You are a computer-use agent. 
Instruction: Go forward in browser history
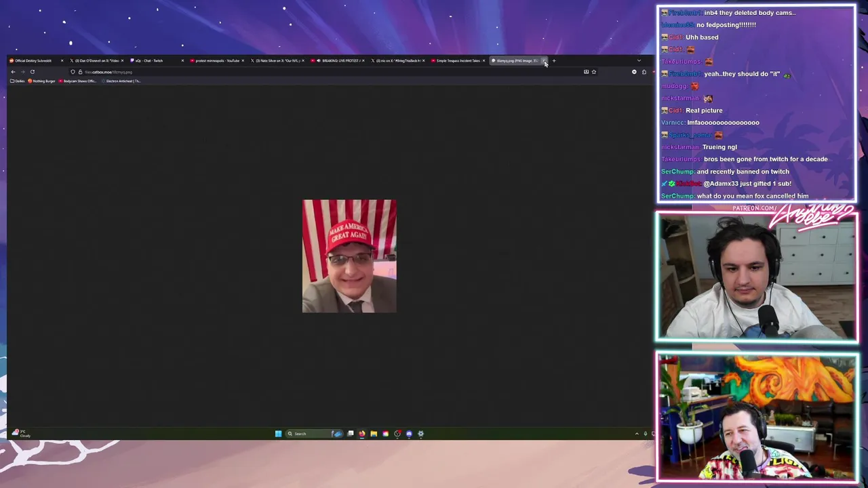coord(22,72)
